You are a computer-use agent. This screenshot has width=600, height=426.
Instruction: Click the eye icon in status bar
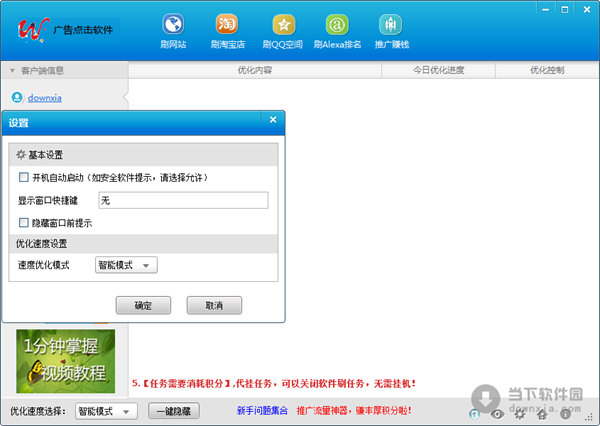[x=496, y=414]
